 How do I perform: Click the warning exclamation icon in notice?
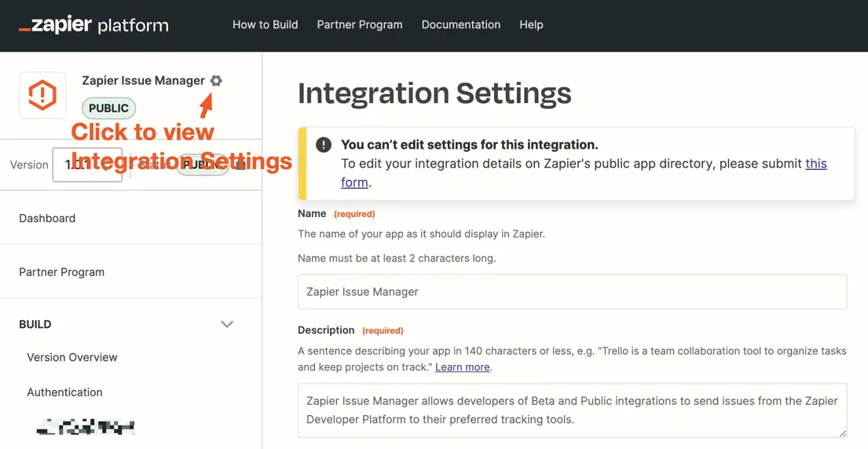point(324,145)
